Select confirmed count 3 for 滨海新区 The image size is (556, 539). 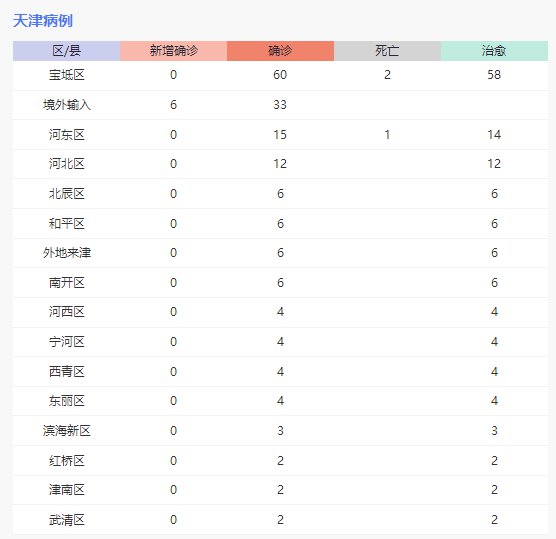click(x=280, y=431)
